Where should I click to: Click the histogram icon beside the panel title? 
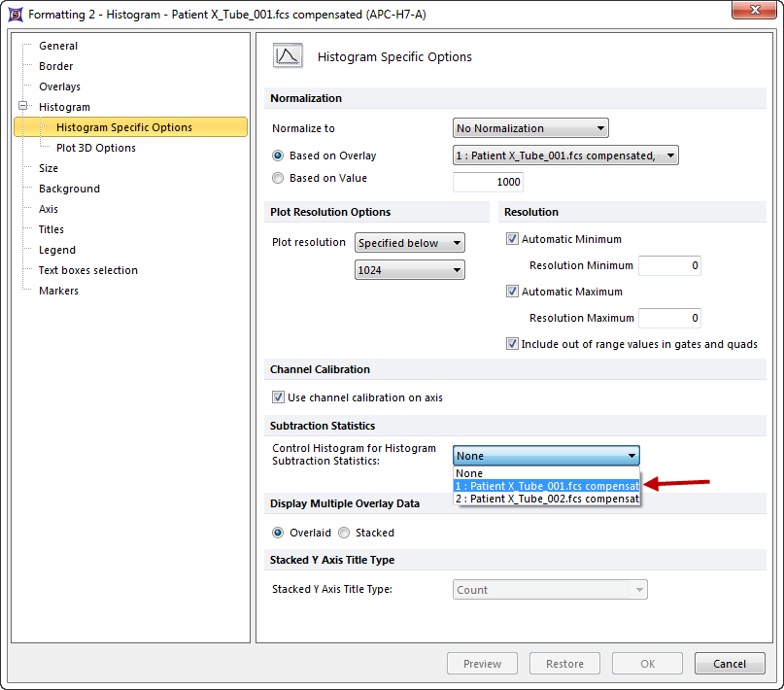[x=288, y=56]
